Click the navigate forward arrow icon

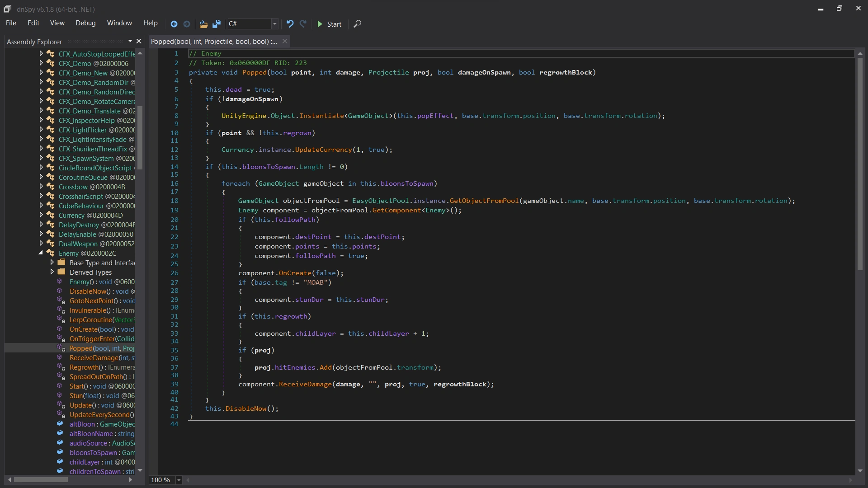point(187,24)
